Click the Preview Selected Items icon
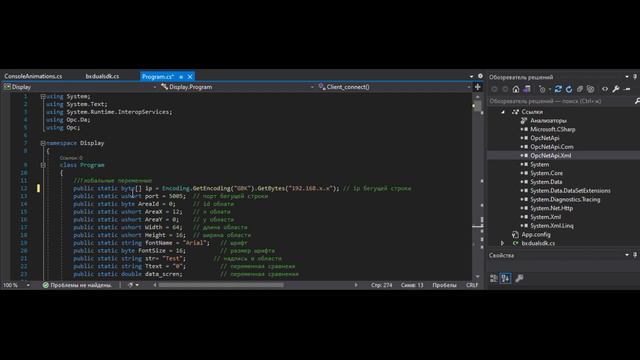Image resolution: width=640 pixels, height=360 pixels. (628, 89)
